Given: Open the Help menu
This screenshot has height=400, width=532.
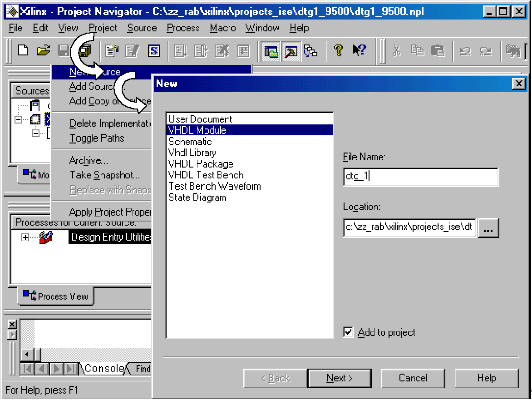Looking at the screenshot, I should pos(299,28).
